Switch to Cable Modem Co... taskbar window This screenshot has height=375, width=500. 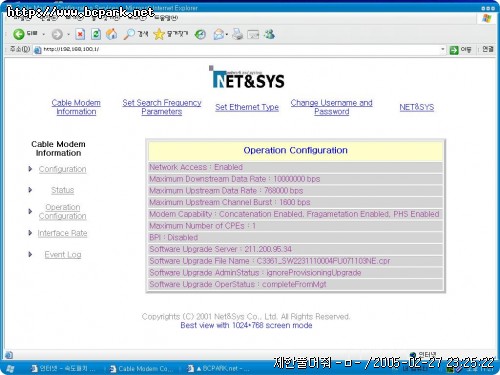(141, 369)
